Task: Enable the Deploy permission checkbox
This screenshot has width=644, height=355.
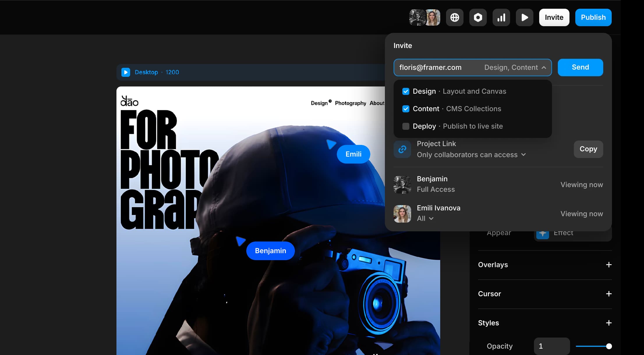Action: (406, 126)
